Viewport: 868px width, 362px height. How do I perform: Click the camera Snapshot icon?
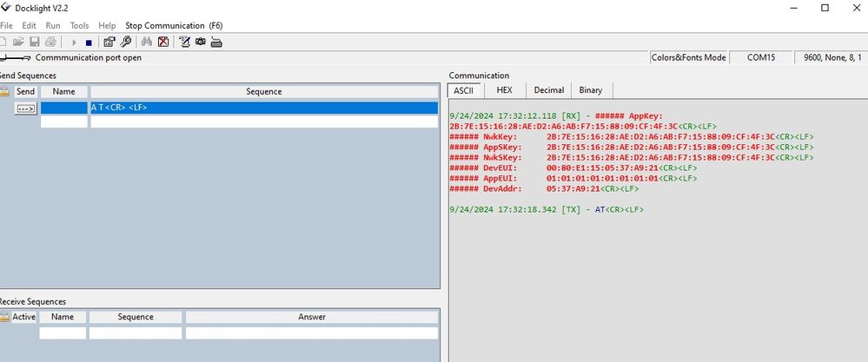click(201, 42)
